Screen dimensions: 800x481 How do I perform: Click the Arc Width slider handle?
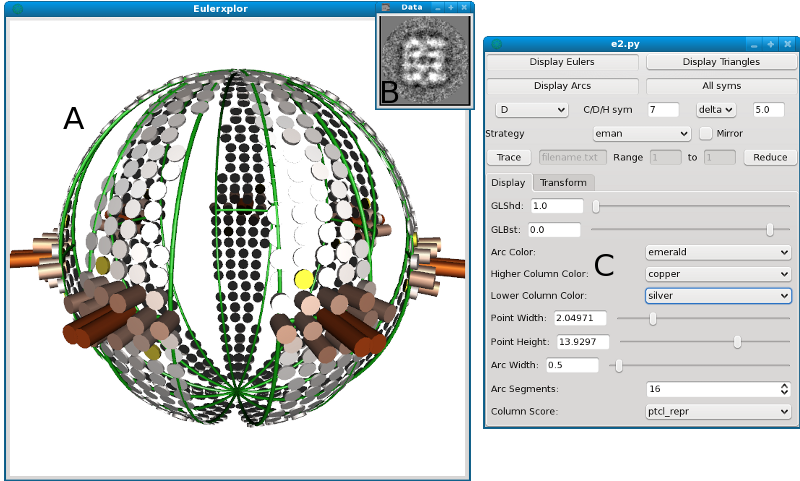coord(619,366)
